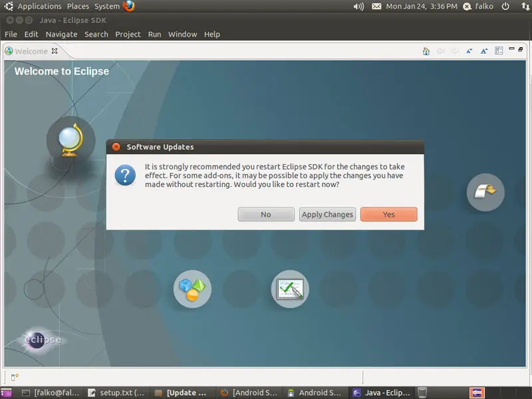Close the Software Updates dialog

116,147
